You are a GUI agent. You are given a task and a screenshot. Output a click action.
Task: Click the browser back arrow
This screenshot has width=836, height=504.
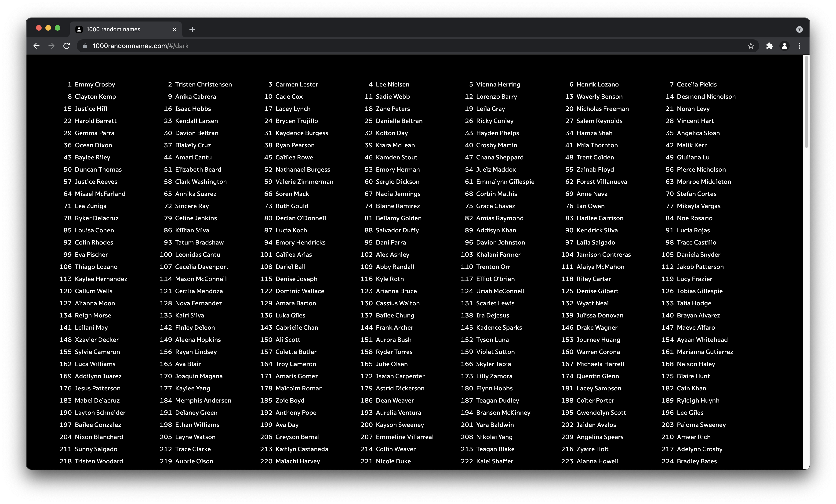tap(37, 46)
